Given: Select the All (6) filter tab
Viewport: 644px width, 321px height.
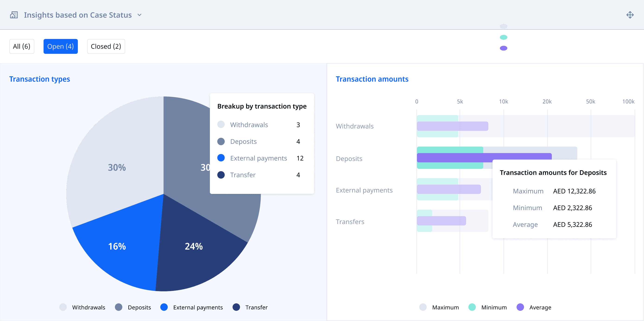Looking at the screenshot, I should point(22,46).
